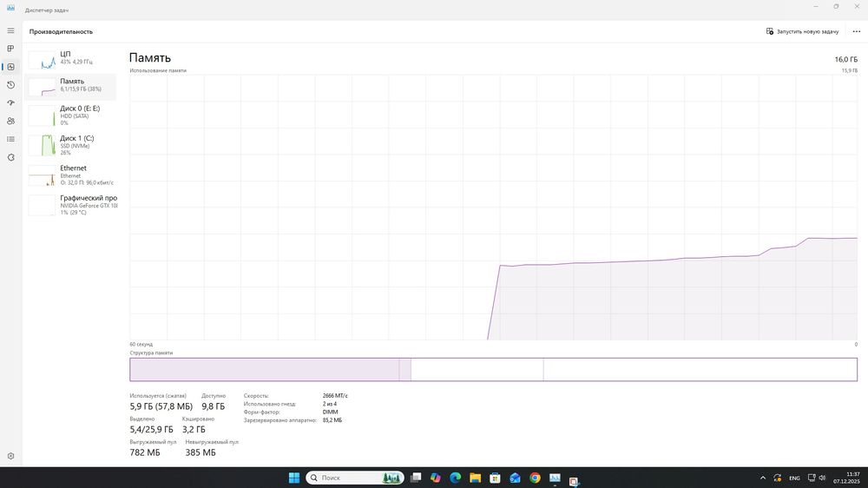Screen dimensions: 868x488
Task: Select the Ethernet performance item
Action: pos(71,175)
